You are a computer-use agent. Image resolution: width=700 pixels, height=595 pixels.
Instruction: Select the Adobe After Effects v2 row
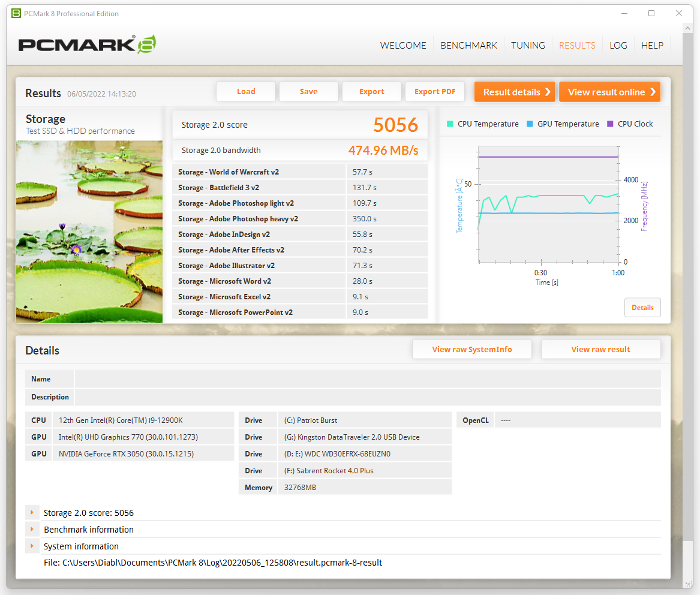click(x=300, y=250)
